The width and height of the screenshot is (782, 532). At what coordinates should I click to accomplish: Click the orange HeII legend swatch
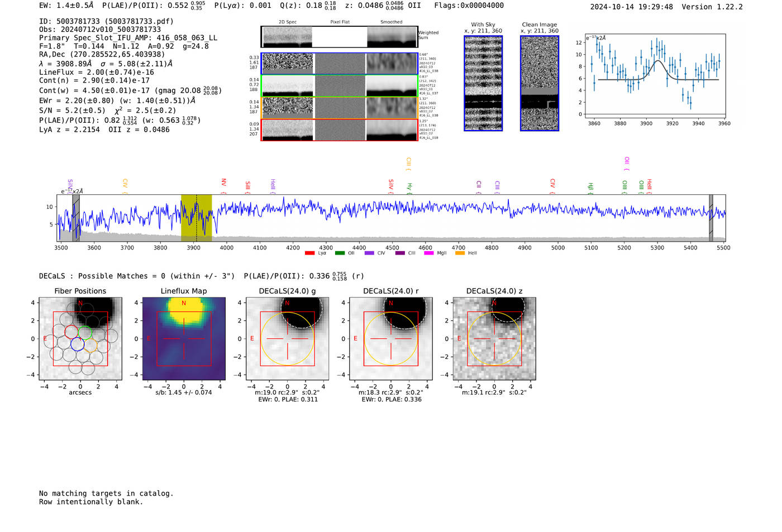pos(460,253)
